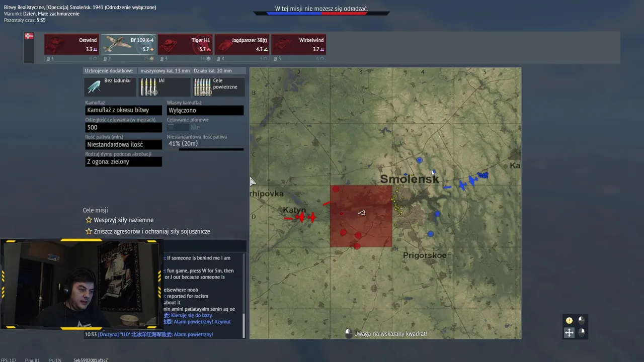
Task: Click the star beside Wesprzyj siły naziemne
Action: pyautogui.click(x=89, y=220)
